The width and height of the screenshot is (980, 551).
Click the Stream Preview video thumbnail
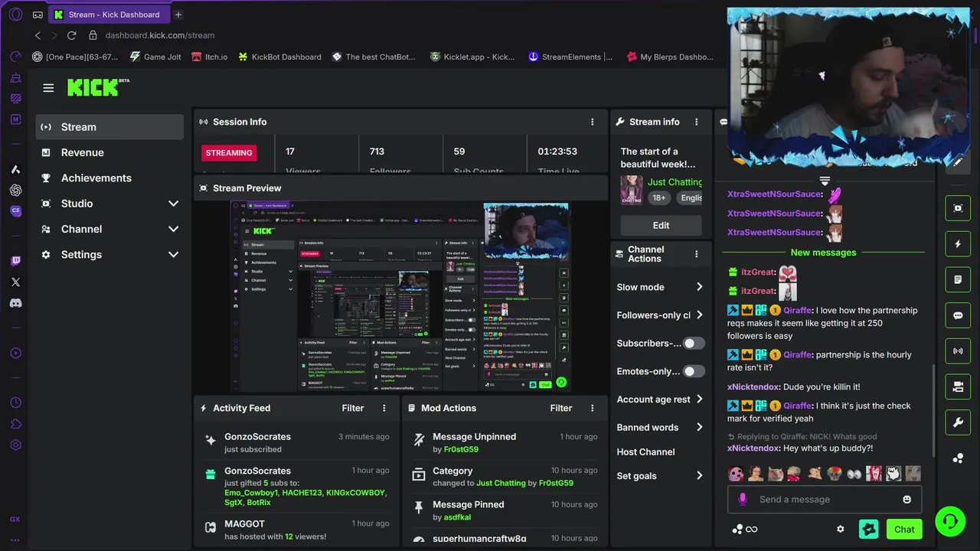point(401,296)
